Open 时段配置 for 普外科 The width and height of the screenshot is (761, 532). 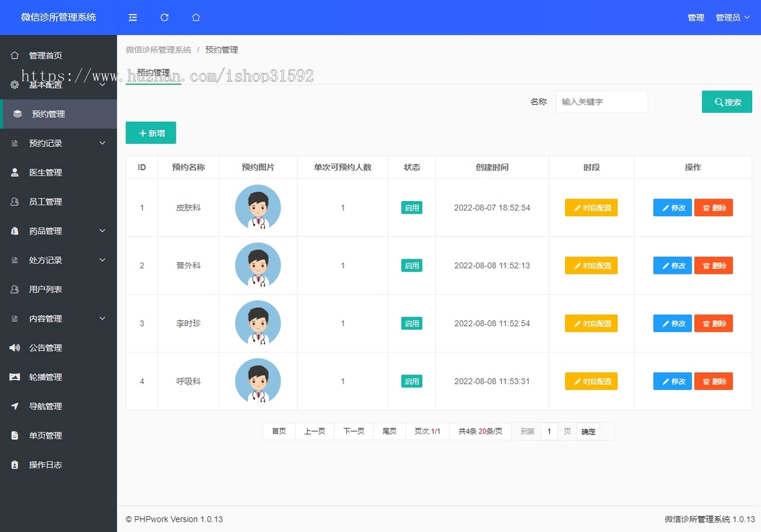(591, 266)
